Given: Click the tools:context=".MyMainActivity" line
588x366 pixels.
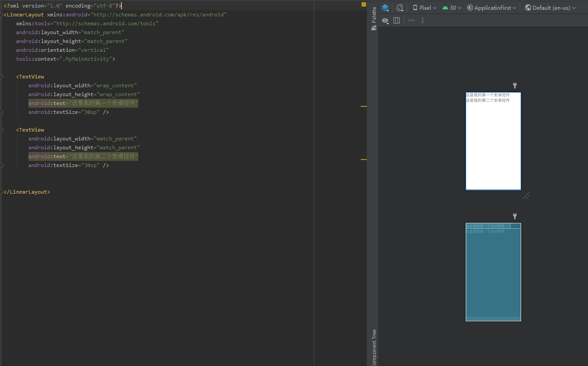Looking at the screenshot, I should tap(66, 59).
